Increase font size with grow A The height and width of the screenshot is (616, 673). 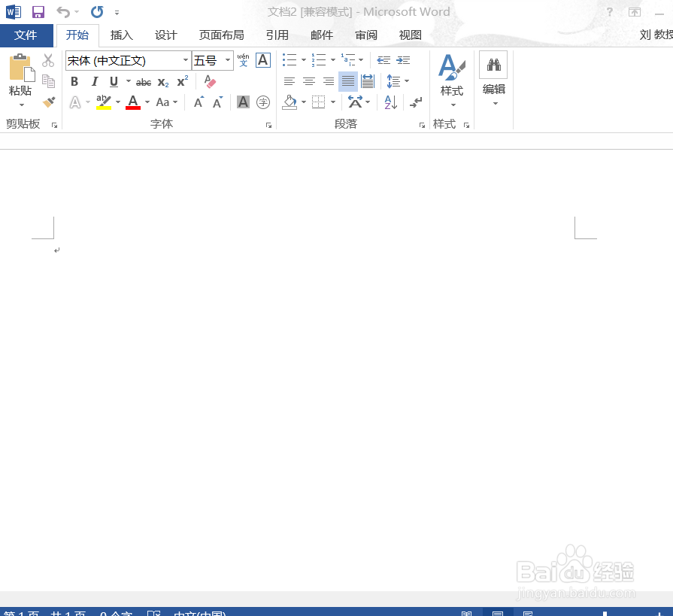tap(199, 102)
